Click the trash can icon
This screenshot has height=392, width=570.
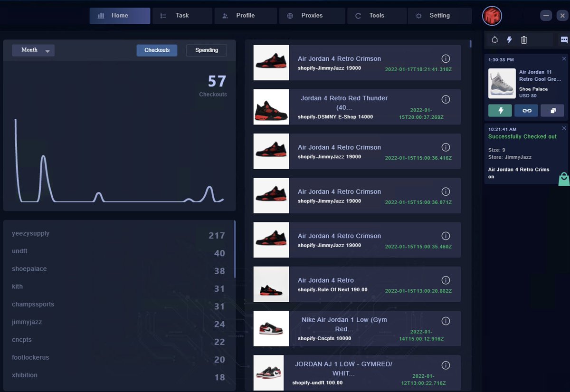524,40
